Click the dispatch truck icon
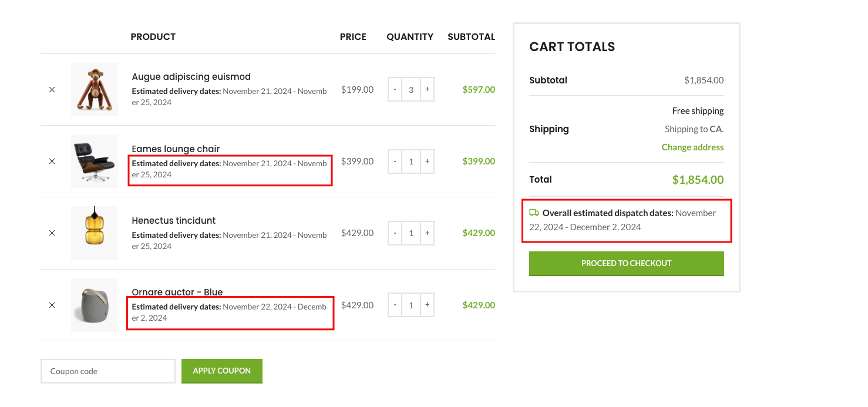This screenshot has width=868, height=407. [x=534, y=213]
